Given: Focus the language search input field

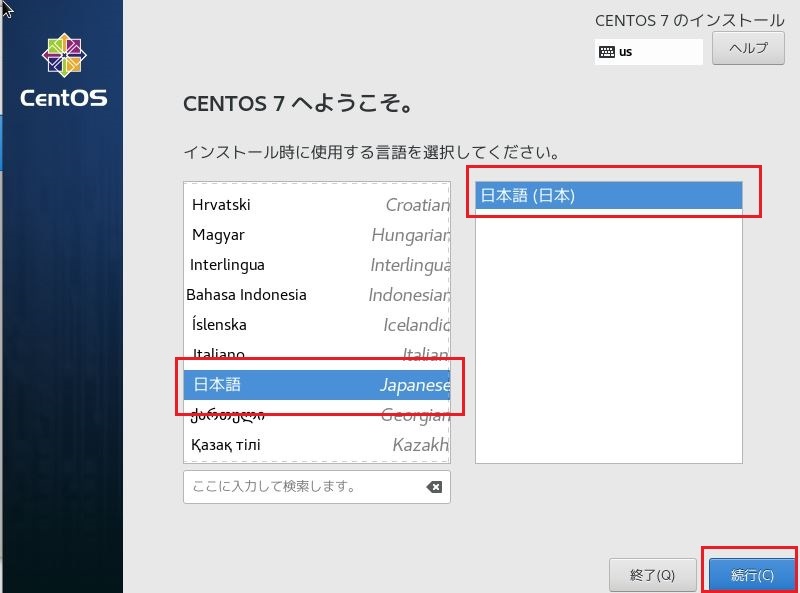Looking at the screenshot, I should pos(317,487).
